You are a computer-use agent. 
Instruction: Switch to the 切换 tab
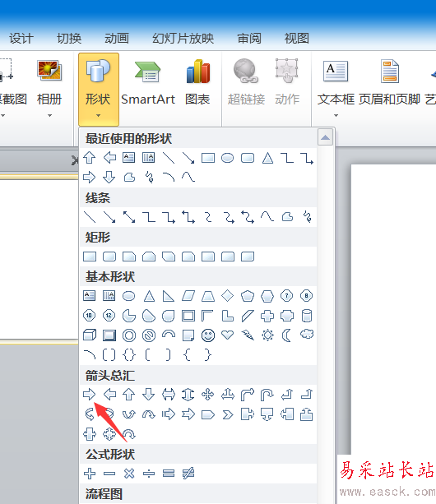69,39
